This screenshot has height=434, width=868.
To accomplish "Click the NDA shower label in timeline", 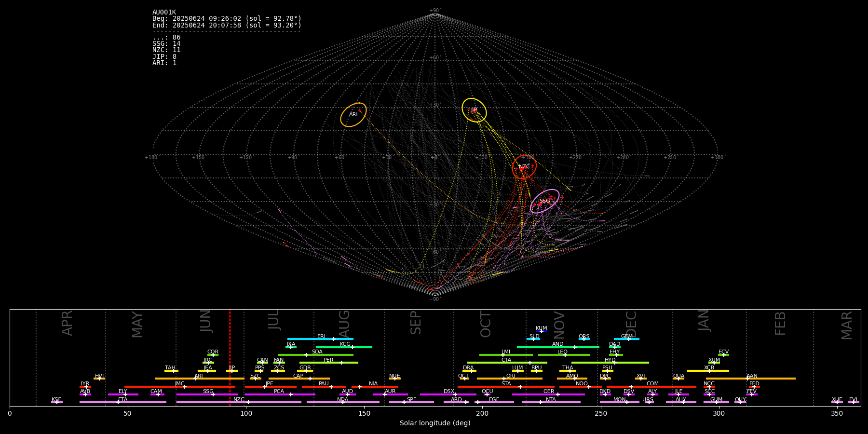I will pyautogui.click(x=343, y=400).
